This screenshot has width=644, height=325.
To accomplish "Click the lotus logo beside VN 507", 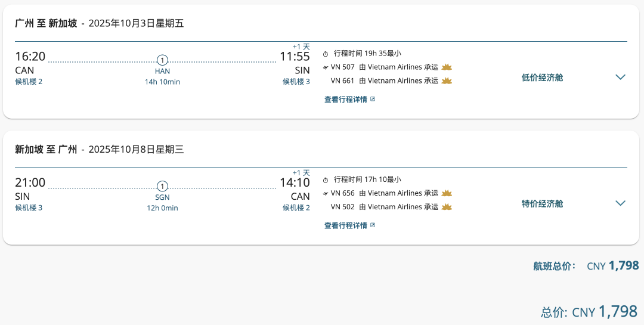I will (447, 67).
